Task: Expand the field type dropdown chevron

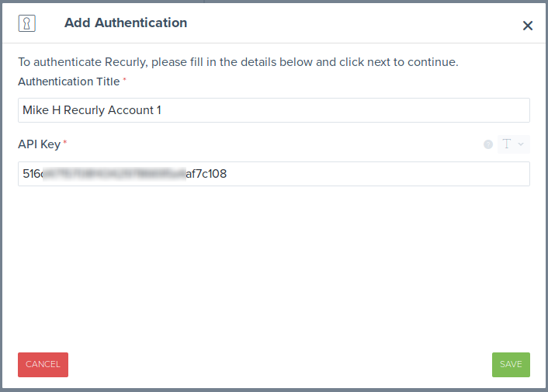Action: coord(521,144)
